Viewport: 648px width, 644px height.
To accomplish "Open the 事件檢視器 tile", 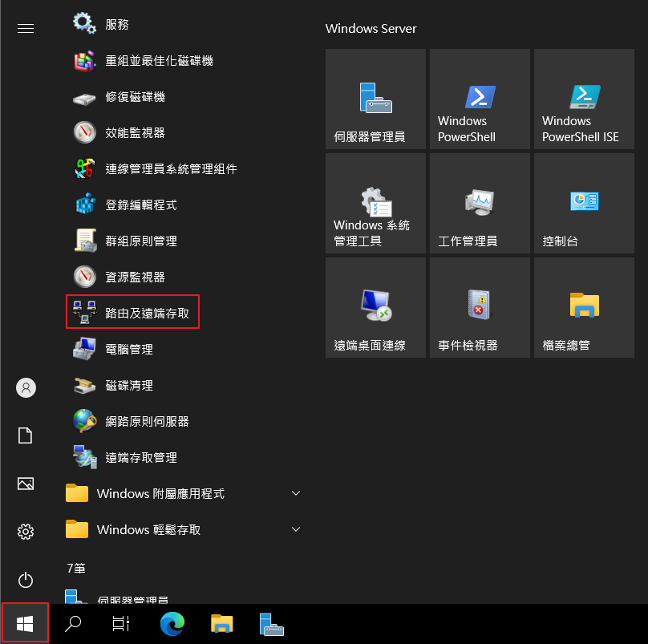I will 480,307.
